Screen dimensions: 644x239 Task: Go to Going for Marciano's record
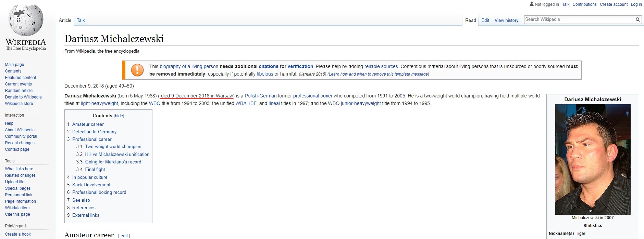pos(113,162)
